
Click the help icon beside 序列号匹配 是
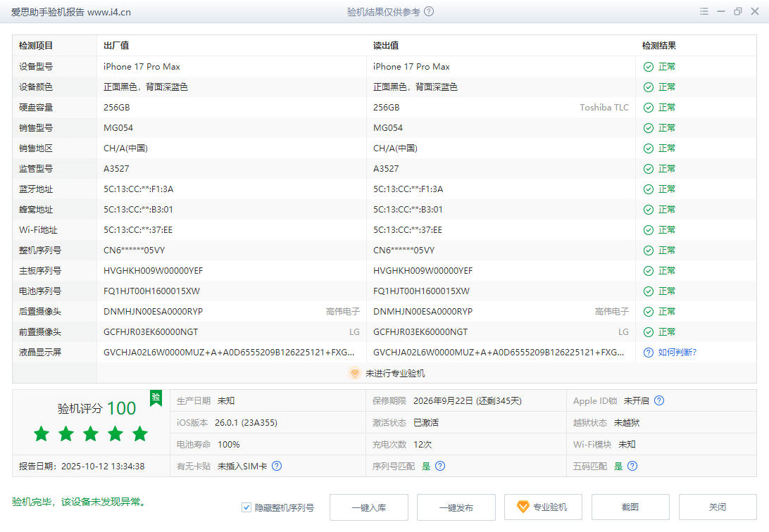pyautogui.click(x=440, y=466)
